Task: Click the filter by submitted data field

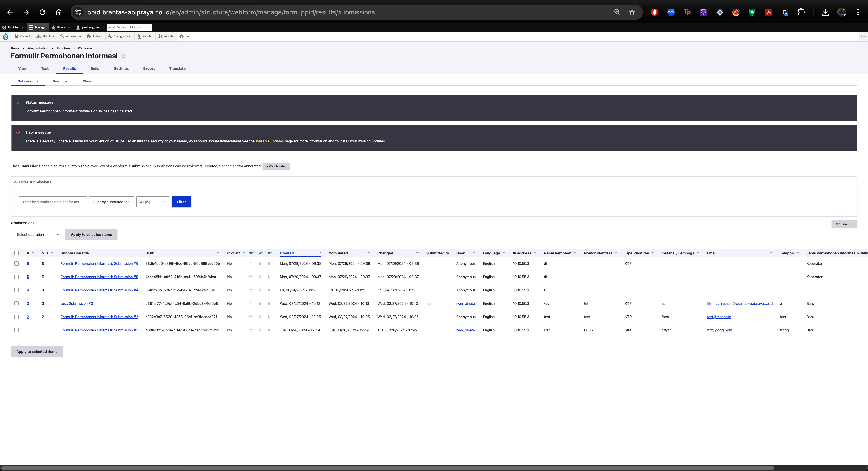Action: (53, 202)
